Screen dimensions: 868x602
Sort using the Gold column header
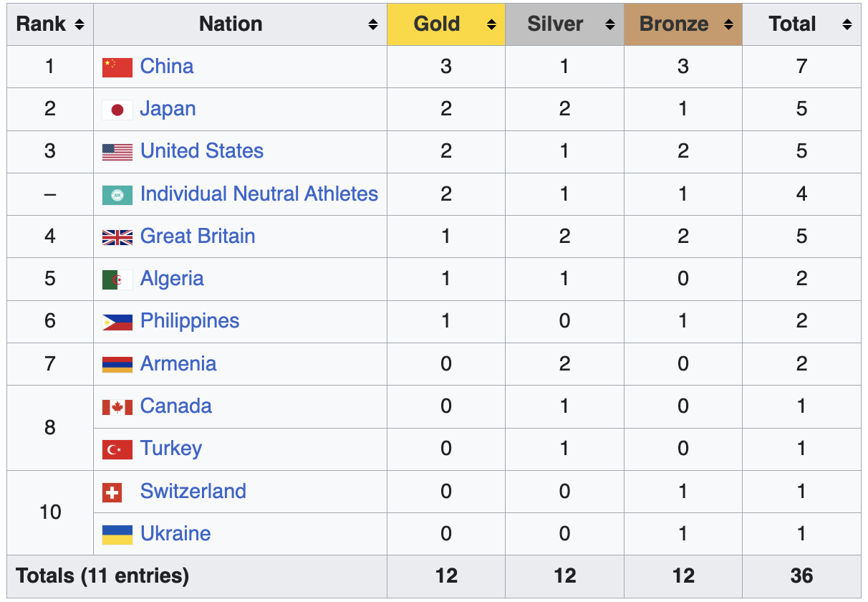coord(437,24)
